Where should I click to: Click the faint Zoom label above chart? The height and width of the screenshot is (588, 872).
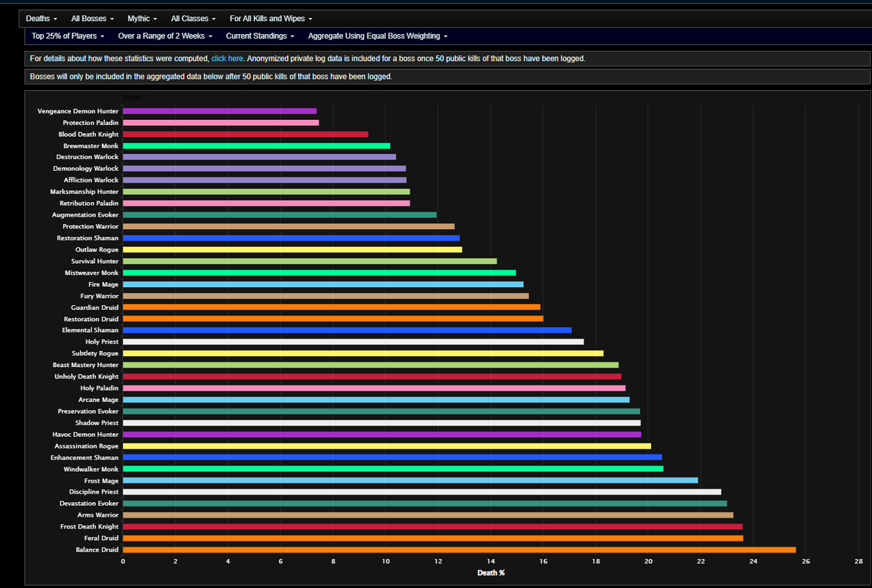pyautogui.click(x=133, y=97)
